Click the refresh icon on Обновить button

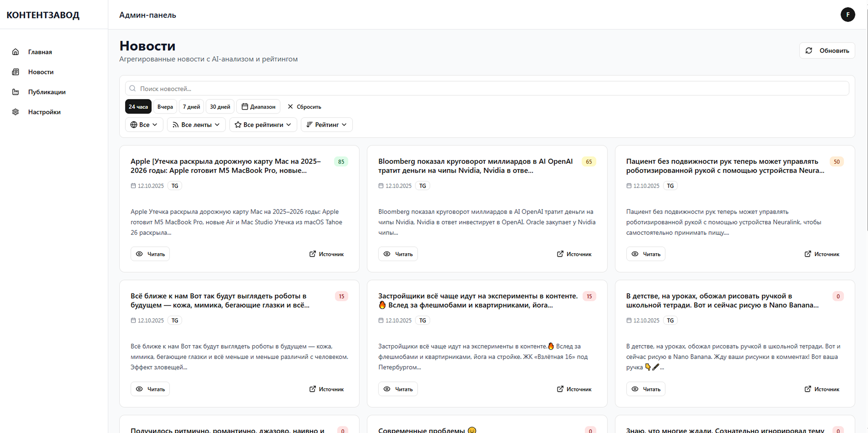click(x=809, y=50)
